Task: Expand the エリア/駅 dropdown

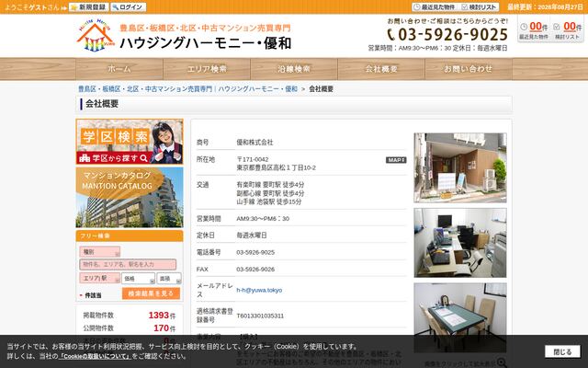Action: 100,278
